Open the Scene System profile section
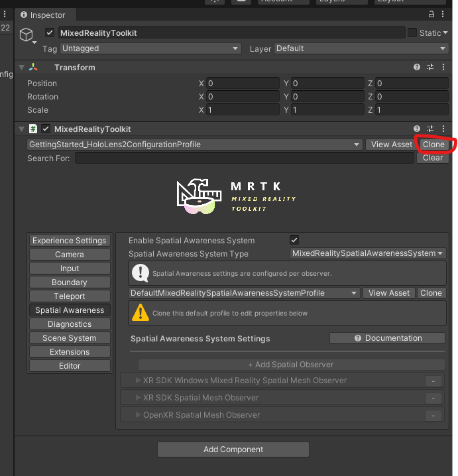 [x=70, y=338]
